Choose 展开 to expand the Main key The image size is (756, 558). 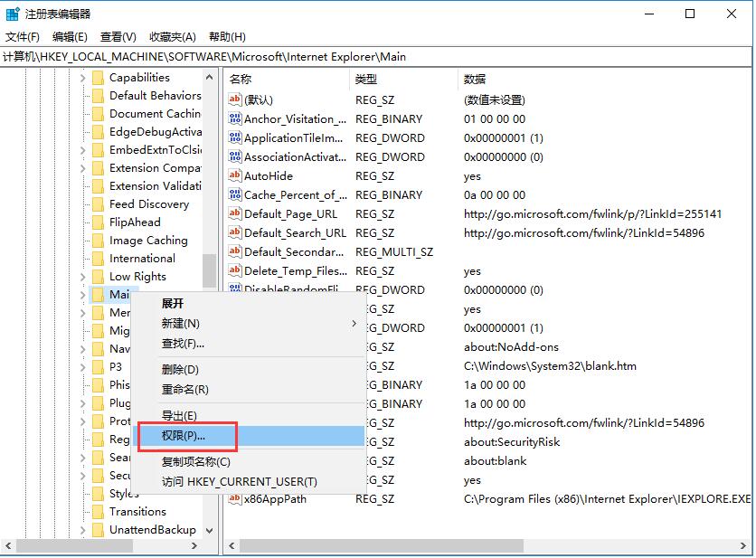pos(175,304)
